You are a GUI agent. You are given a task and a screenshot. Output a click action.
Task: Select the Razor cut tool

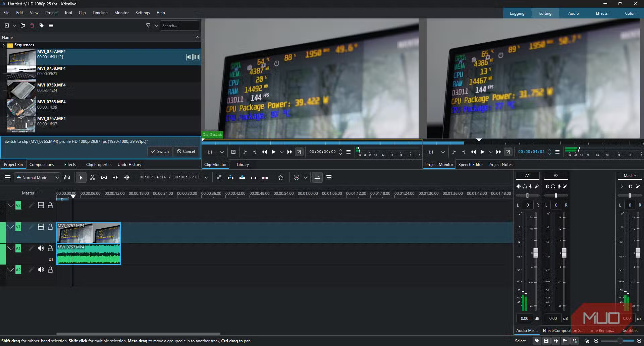tap(93, 177)
